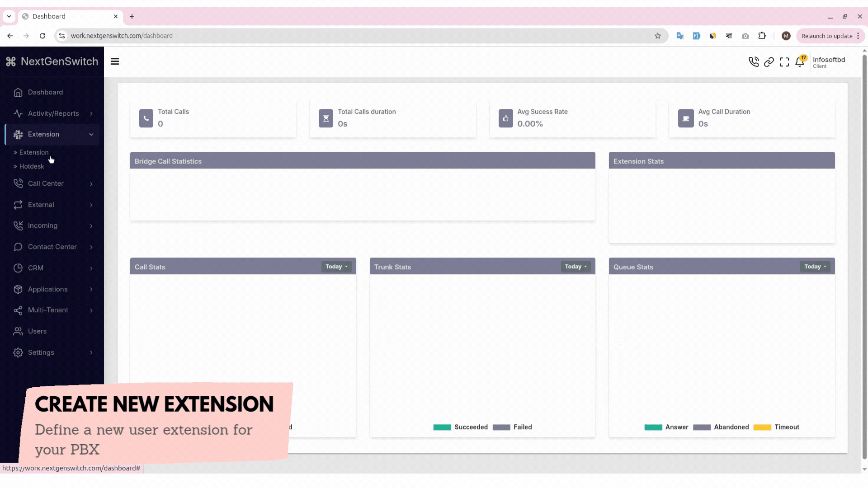This screenshot has width=868, height=488.
Task: Open the phone dialer icon in header
Action: [753, 62]
